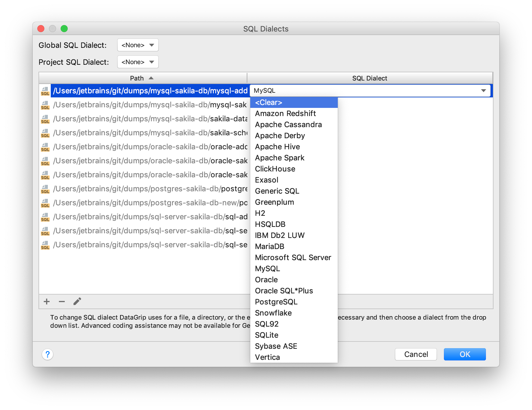532x410 pixels.
Task: Select the oracle-sakila-db/oracle-add path row
Action: pos(150,147)
